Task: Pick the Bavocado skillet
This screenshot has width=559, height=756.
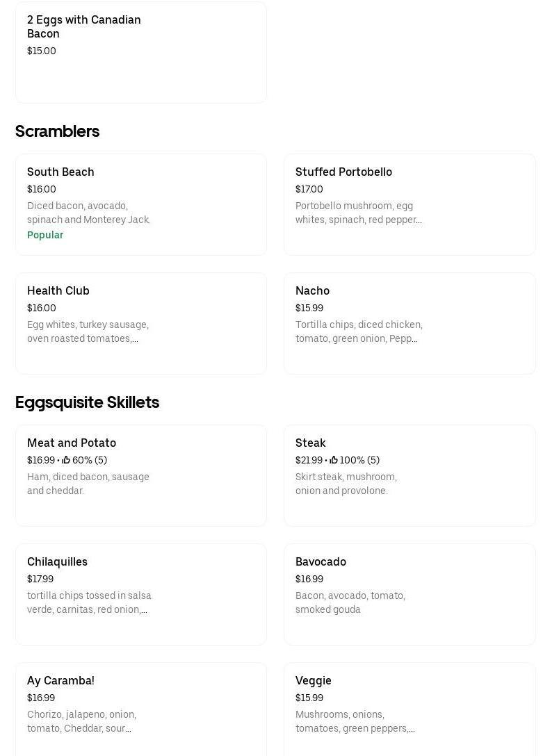Action: pos(321,561)
